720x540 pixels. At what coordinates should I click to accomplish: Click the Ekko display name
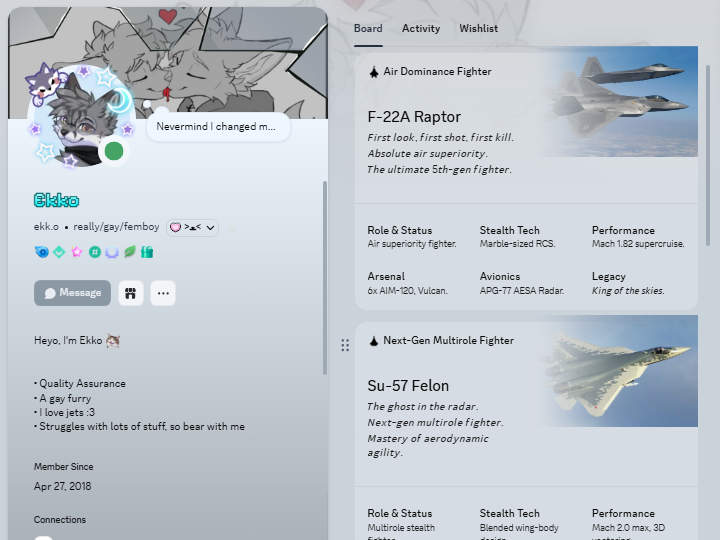tap(56, 200)
